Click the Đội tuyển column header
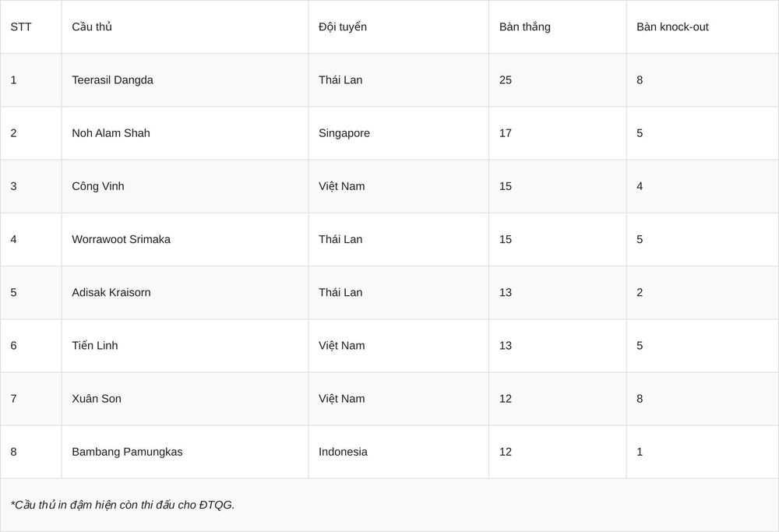Screen dimensions: 779x532 coord(343,26)
